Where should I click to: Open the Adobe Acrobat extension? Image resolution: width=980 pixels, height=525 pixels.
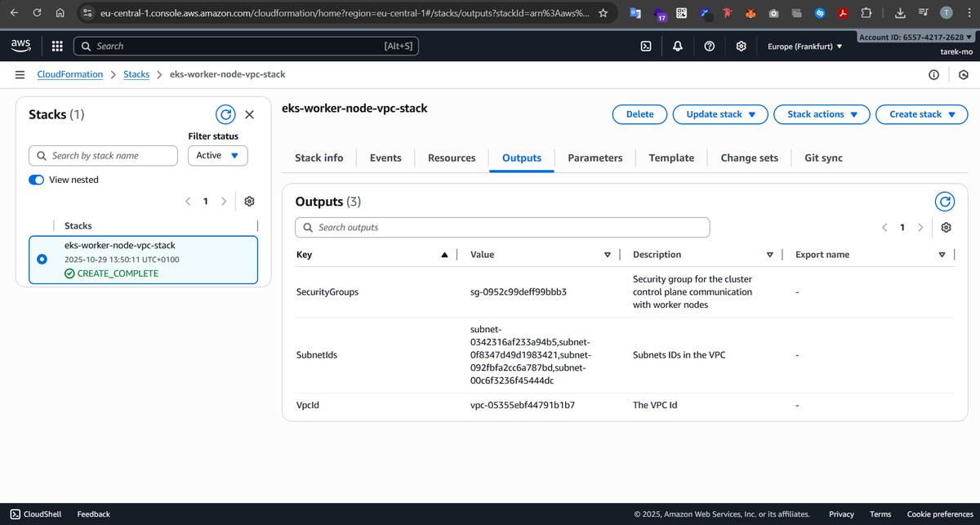point(843,13)
